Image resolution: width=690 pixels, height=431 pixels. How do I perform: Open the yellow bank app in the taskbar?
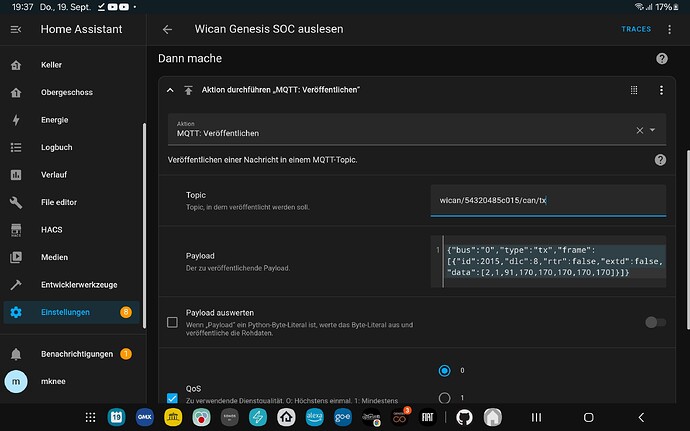point(173,417)
